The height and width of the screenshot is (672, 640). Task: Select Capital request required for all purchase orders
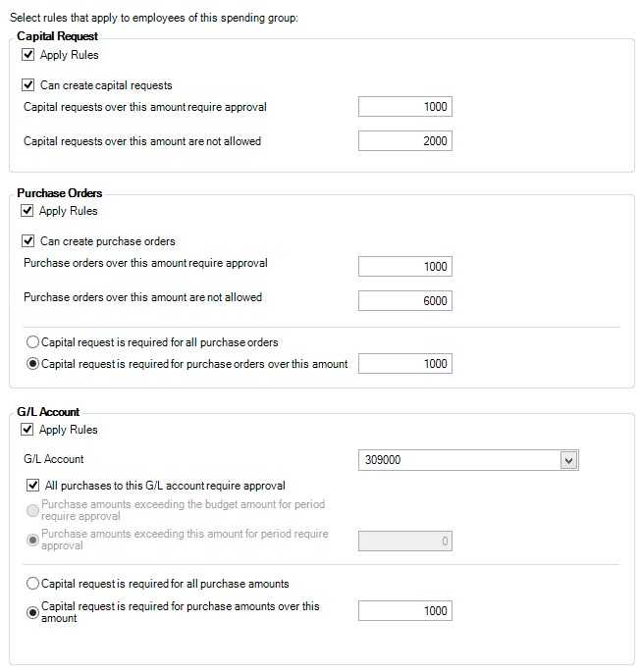point(33,342)
